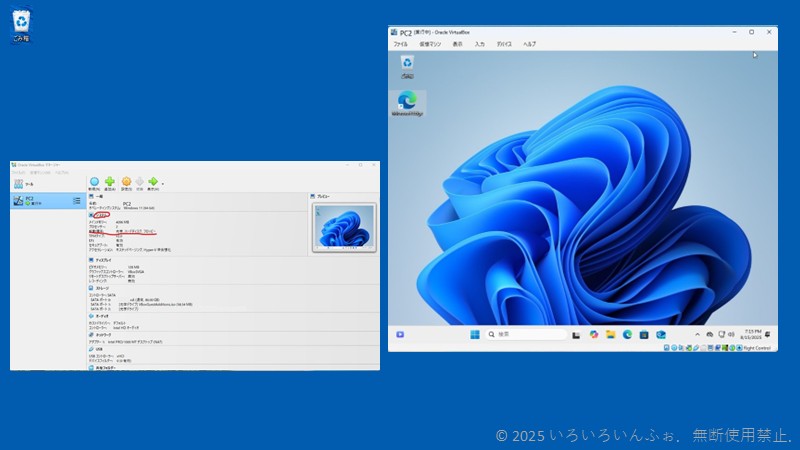The image size is (800, 450).
Task: Open ヘルプ menu in PC2 VM window
Action: pos(529,44)
